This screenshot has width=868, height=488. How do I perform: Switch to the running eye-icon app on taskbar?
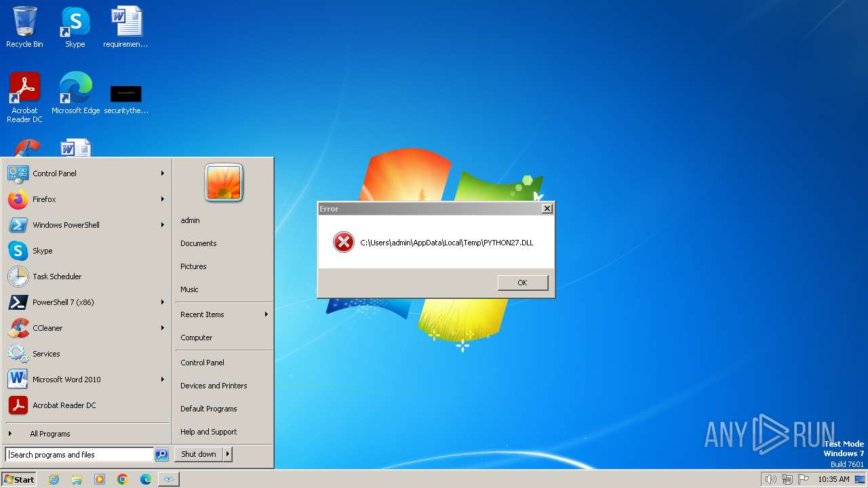(x=169, y=479)
